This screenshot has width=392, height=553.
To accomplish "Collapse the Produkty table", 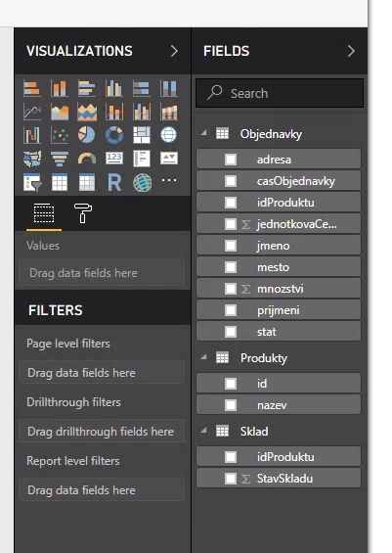I will (203, 357).
